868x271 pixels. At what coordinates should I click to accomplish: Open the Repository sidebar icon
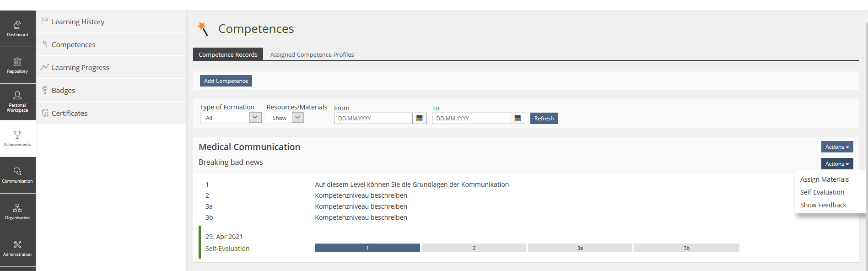[x=17, y=65]
